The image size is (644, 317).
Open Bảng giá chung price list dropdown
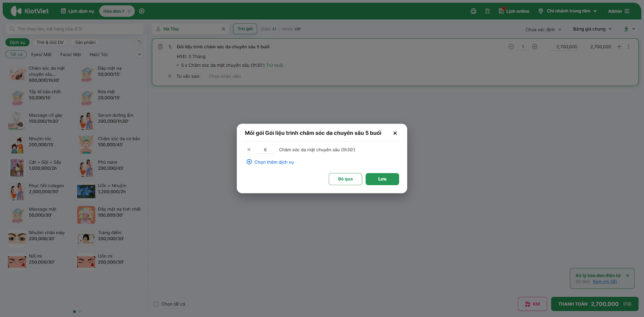(592, 29)
